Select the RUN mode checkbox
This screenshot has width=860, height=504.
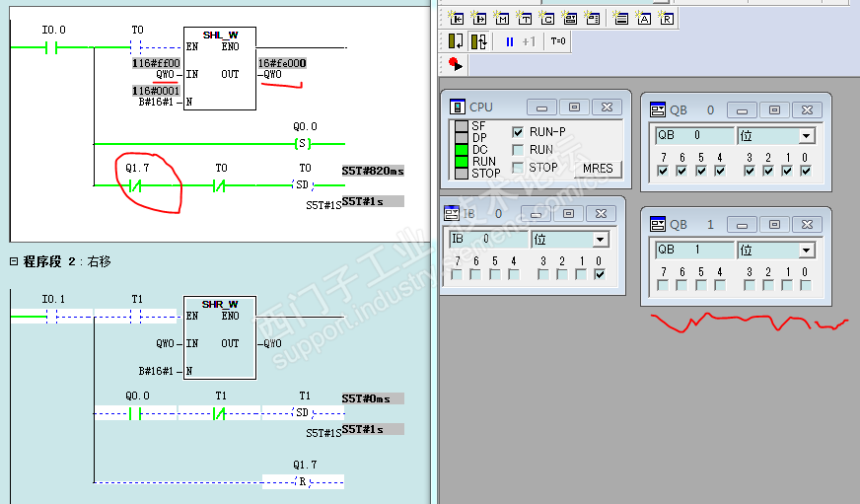517,150
